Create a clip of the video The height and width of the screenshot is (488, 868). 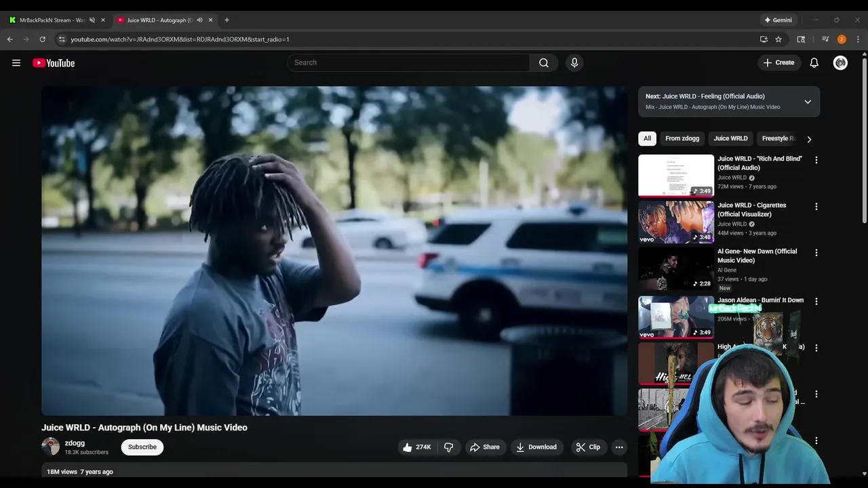(588, 447)
